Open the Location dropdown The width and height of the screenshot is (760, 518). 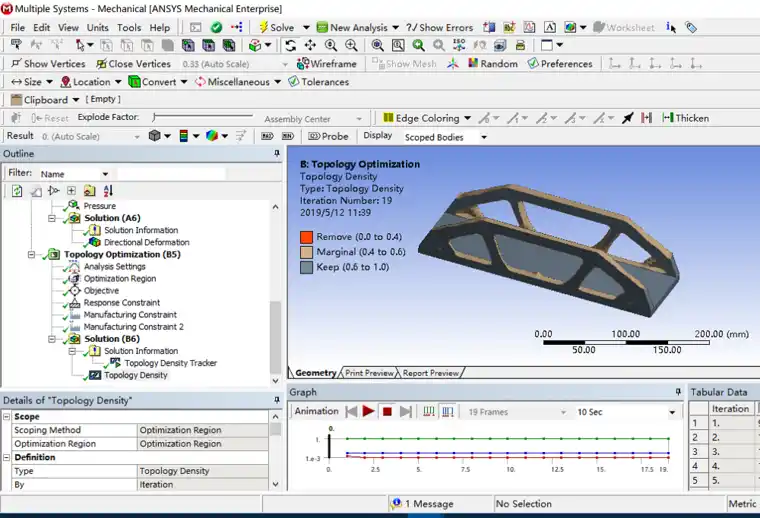[x=91, y=82]
